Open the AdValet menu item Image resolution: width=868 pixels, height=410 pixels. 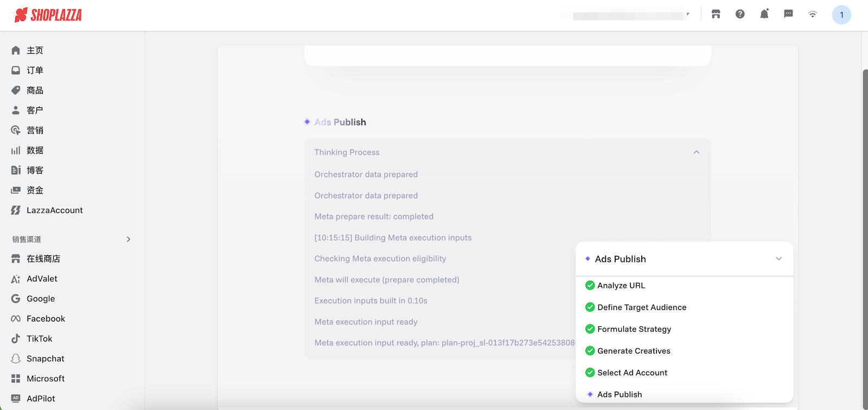pyautogui.click(x=42, y=279)
